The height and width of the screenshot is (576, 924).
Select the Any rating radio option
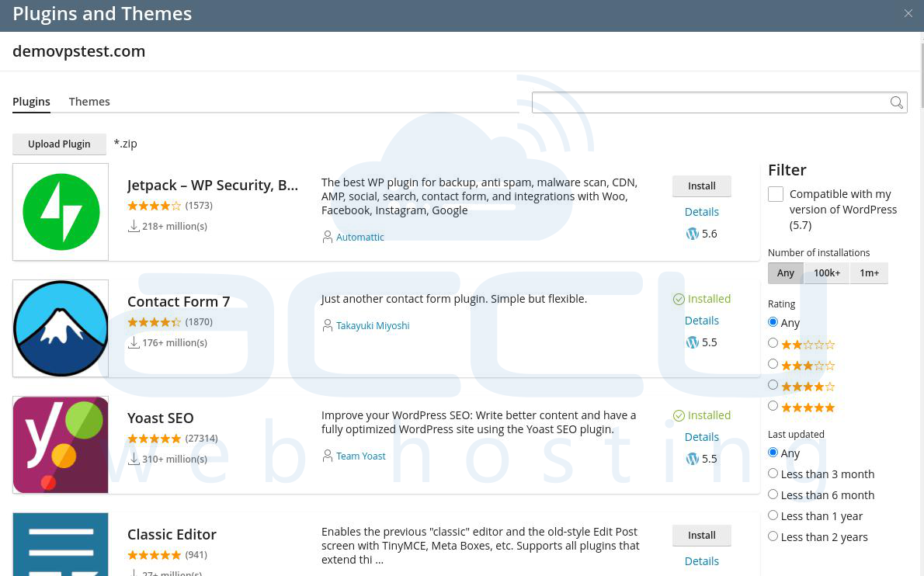click(x=773, y=322)
